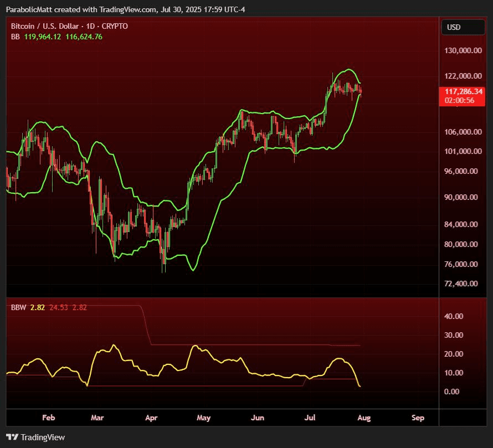Click the 30.00 BBW scale label
The width and height of the screenshot is (493, 448).
point(453,335)
